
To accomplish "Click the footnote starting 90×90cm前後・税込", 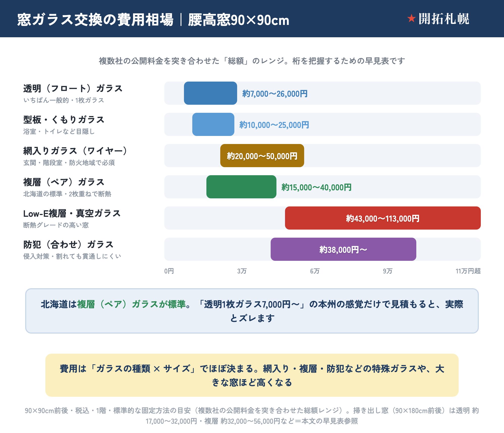I will coord(252,416).
